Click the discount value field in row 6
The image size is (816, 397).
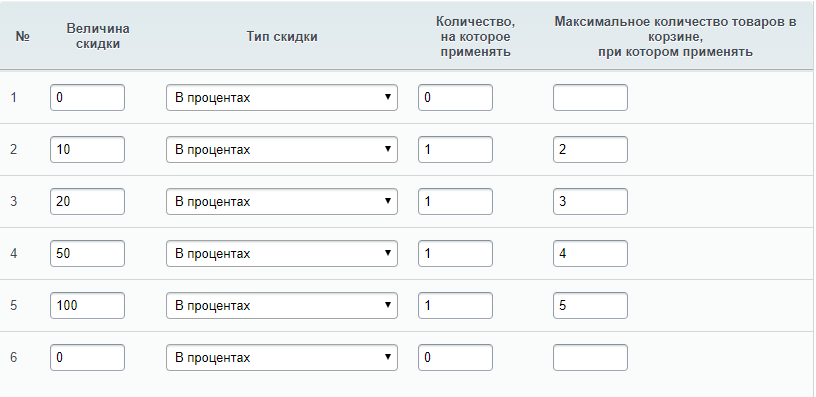(87, 358)
